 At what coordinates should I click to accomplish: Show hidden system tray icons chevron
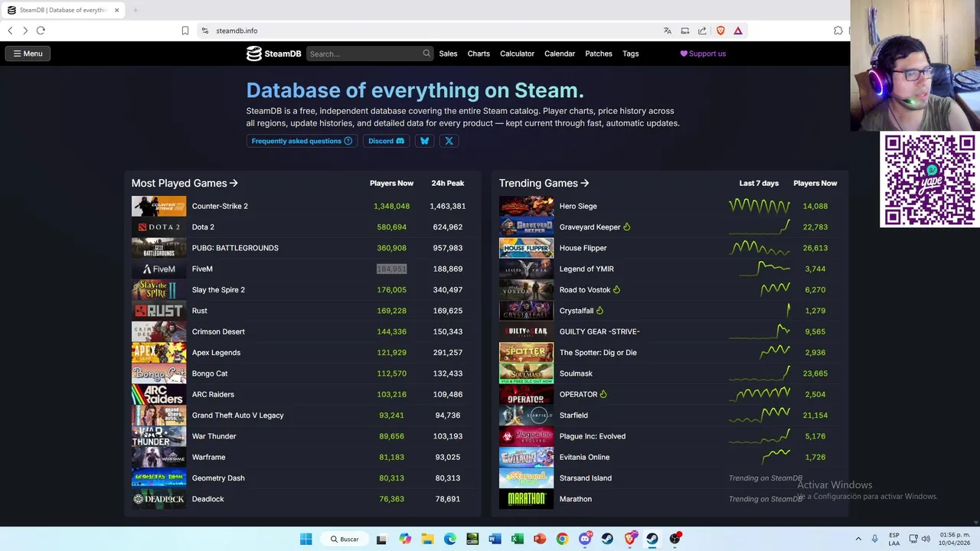(x=858, y=539)
